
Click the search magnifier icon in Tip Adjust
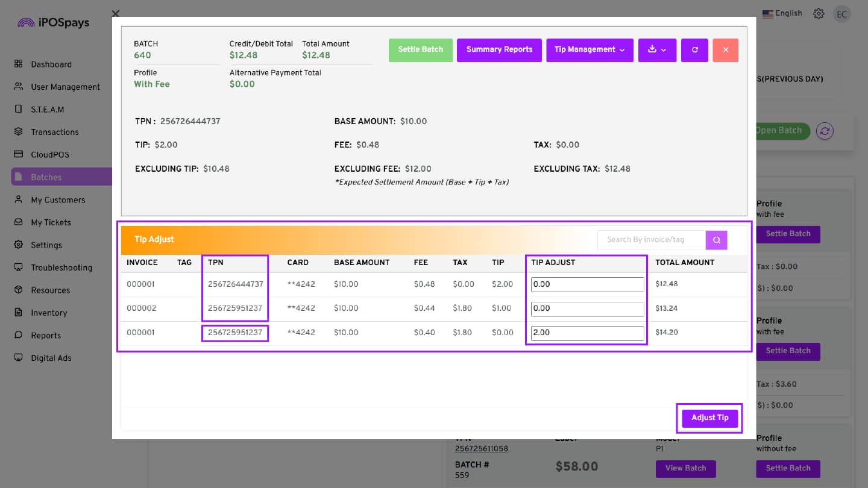(717, 240)
